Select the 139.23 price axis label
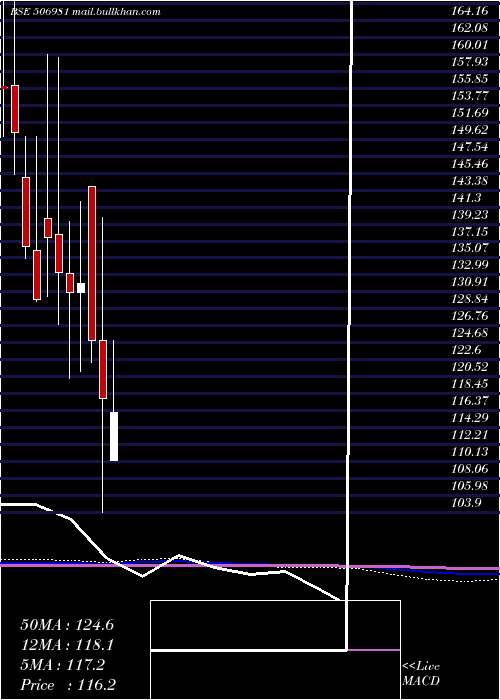The image size is (500, 700). 469,214
